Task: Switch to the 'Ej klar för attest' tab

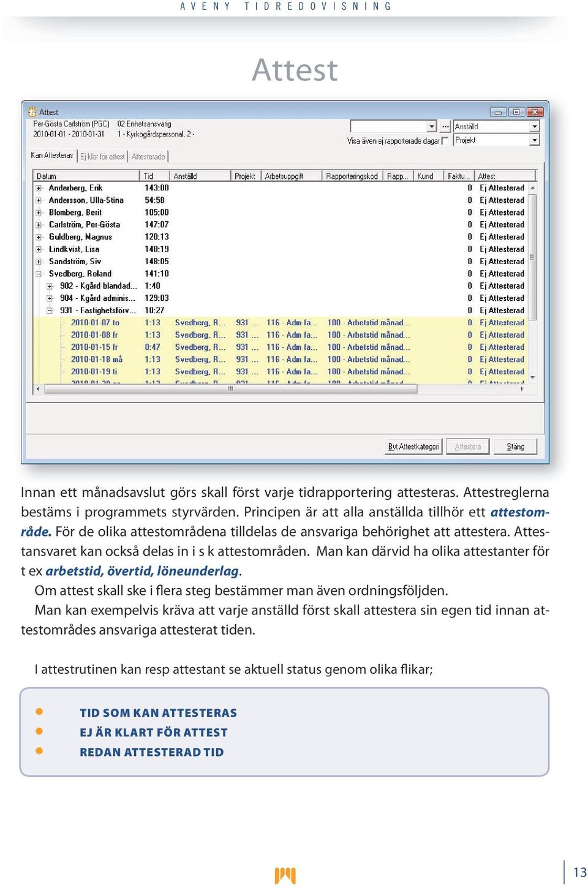Action: tap(102, 157)
